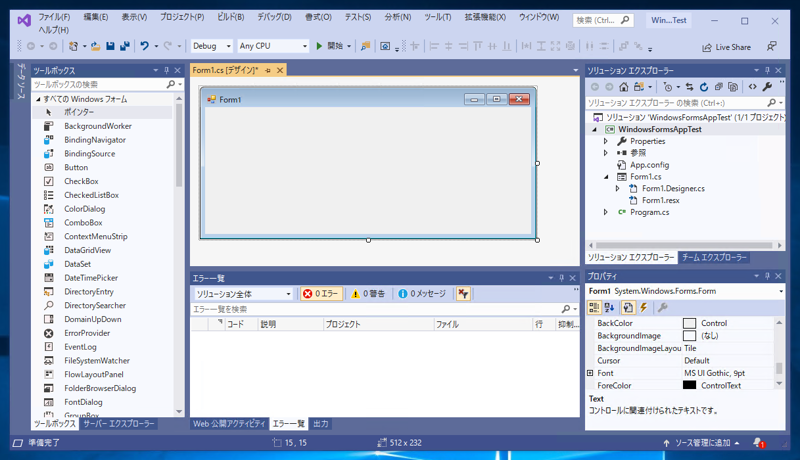Viewport: 800px width, 460px height.
Task: Undo the last action with the toolbar arrow
Action: coord(145,46)
